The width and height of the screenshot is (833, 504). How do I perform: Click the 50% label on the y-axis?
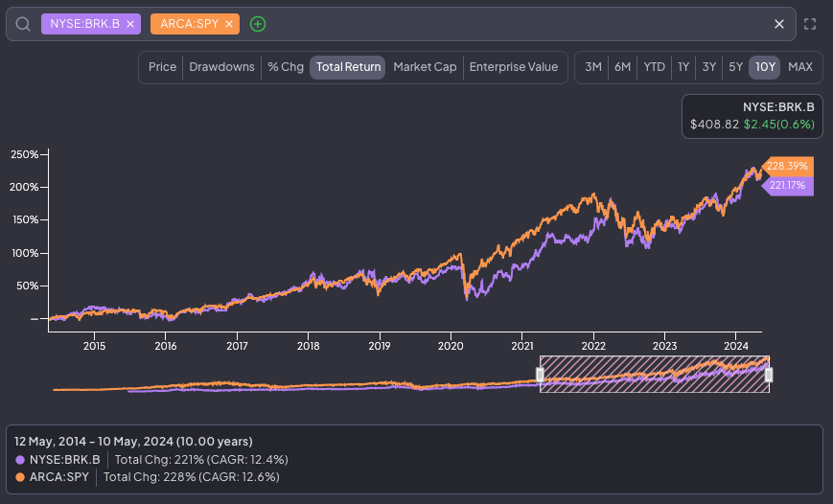coord(28,286)
